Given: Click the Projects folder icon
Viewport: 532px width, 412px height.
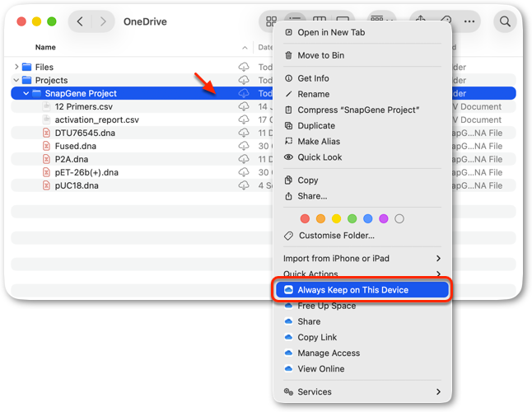Looking at the screenshot, I should (27, 80).
